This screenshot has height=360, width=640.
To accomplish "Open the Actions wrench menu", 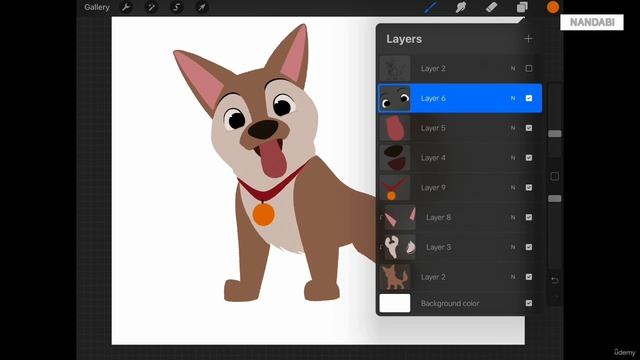I will click(126, 7).
